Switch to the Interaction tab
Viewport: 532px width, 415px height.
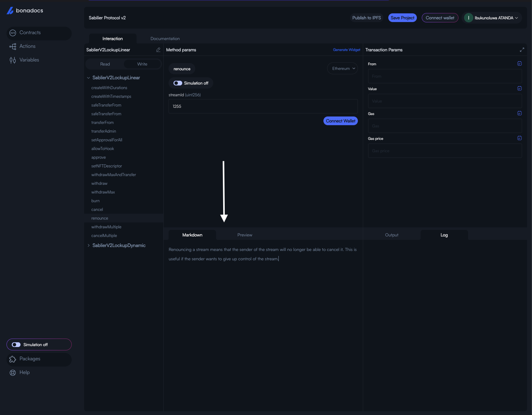click(113, 39)
